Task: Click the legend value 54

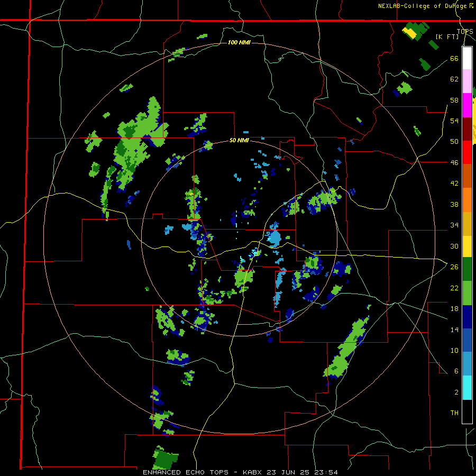Action: pos(454,121)
